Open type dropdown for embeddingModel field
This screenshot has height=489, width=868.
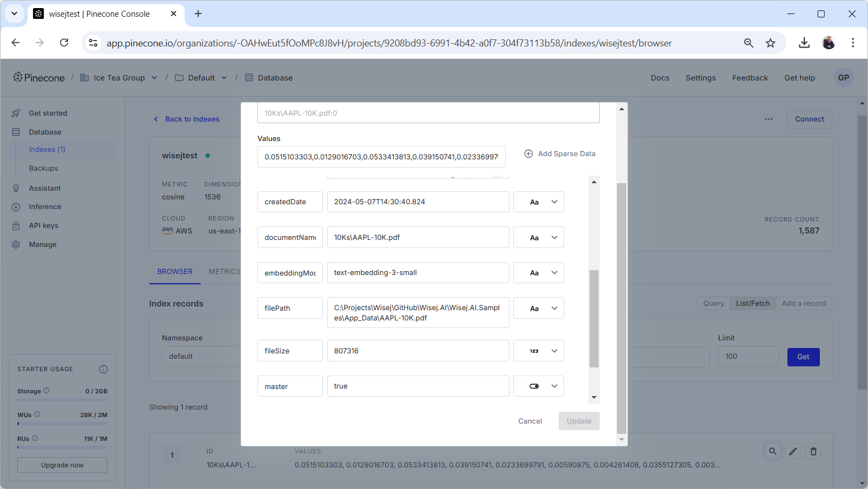pyautogui.click(x=539, y=273)
